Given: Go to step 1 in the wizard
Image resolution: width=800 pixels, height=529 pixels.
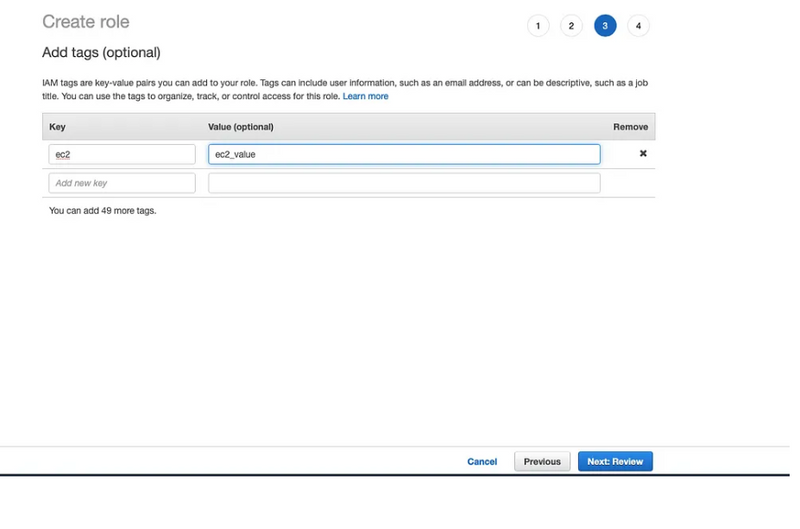Looking at the screenshot, I should 538,26.
